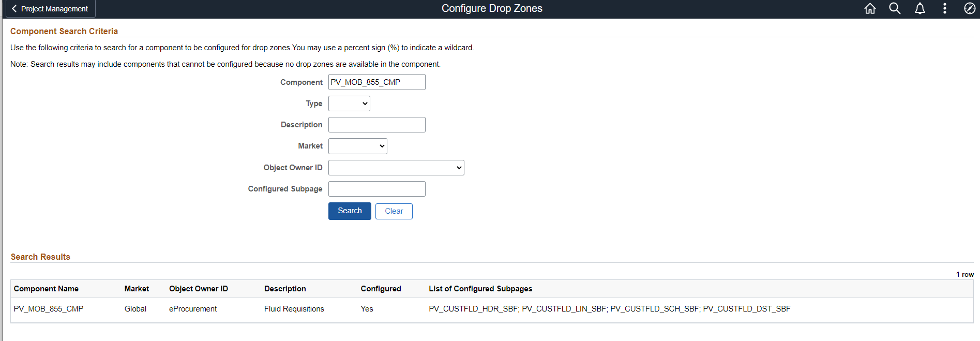The image size is (980, 341).
Task: Focus the Component input field
Action: point(376,82)
